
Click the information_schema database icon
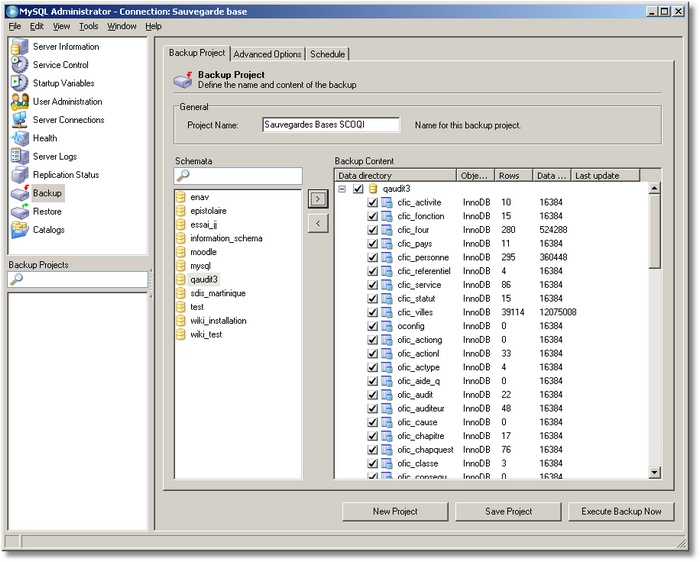click(x=181, y=238)
